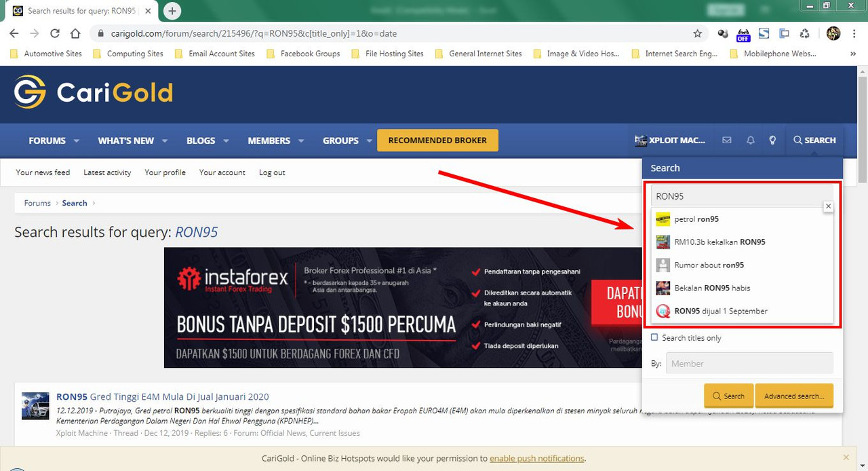Open Your profile link
This screenshot has height=471, width=868.
[x=165, y=172]
